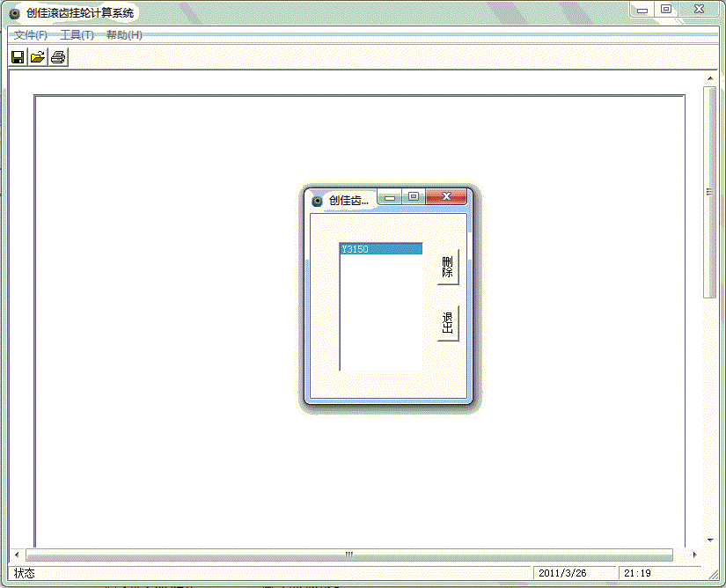Close the small 创佳齿 dialog window
Image resolution: width=726 pixels, height=588 pixels.
click(x=446, y=197)
